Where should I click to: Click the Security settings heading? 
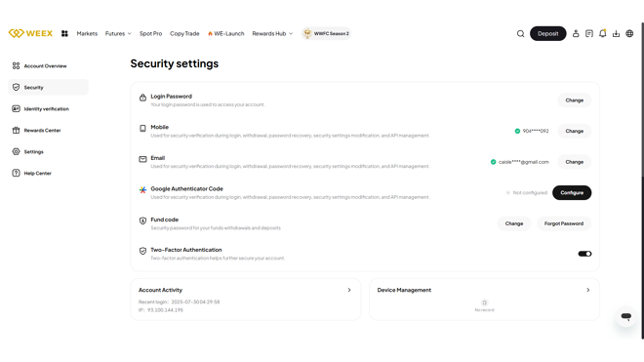click(x=175, y=63)
